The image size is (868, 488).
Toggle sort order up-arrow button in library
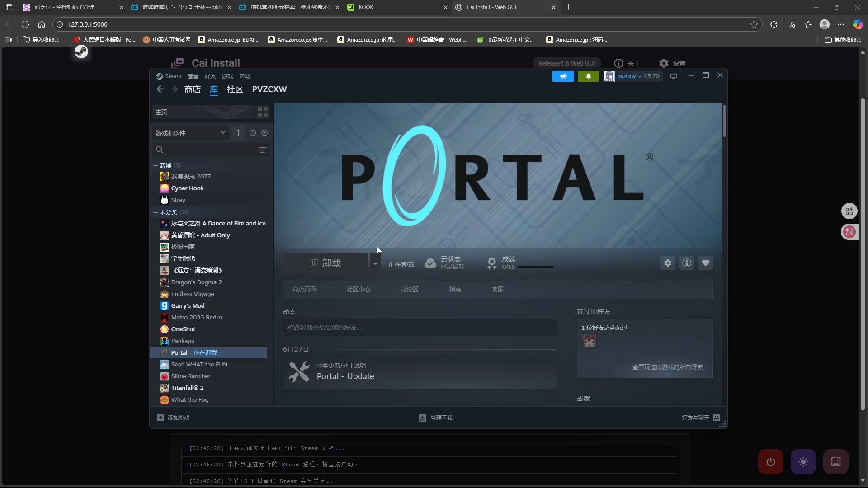click(238, 133)
